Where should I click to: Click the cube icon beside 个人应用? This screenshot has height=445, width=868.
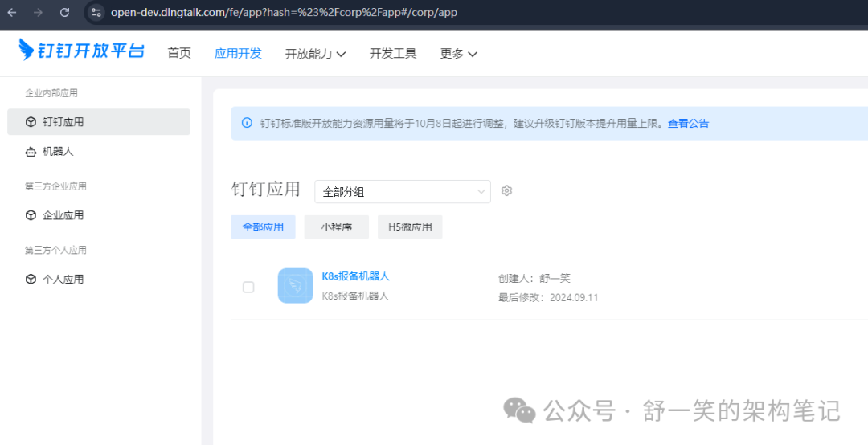click(x=31, y=279)
